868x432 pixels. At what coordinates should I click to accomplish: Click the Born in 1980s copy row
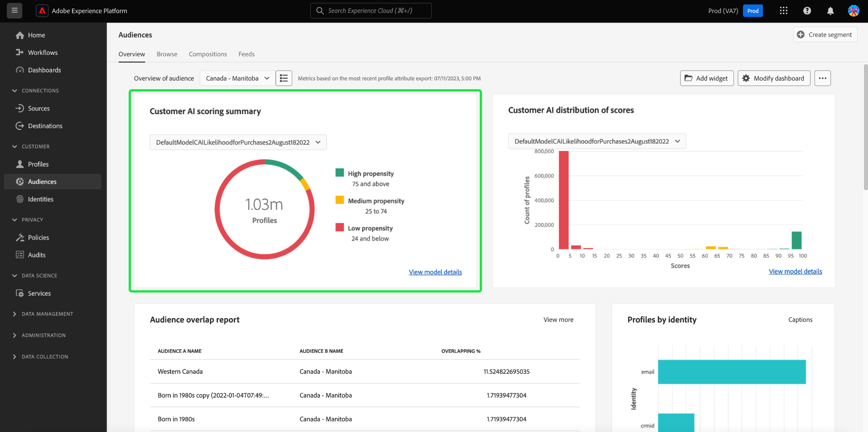[365, 395]
